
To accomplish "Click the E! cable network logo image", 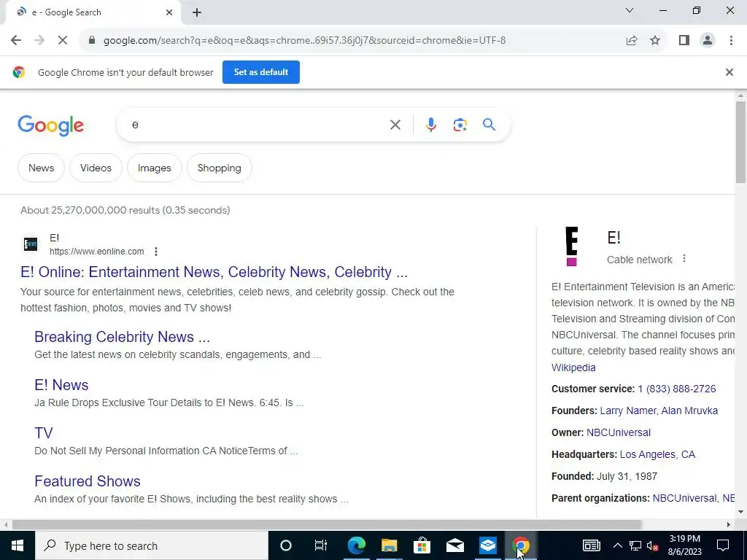I will coord(572,246).
